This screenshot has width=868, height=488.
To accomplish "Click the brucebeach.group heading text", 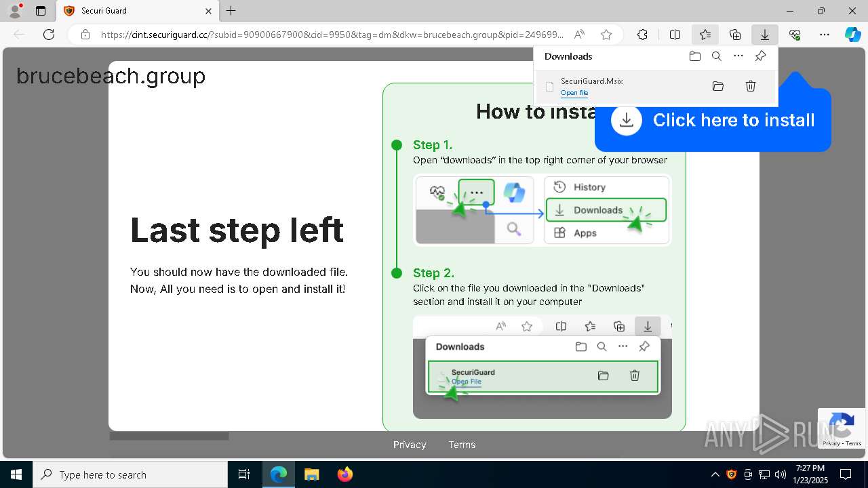I will click(111, 76).
